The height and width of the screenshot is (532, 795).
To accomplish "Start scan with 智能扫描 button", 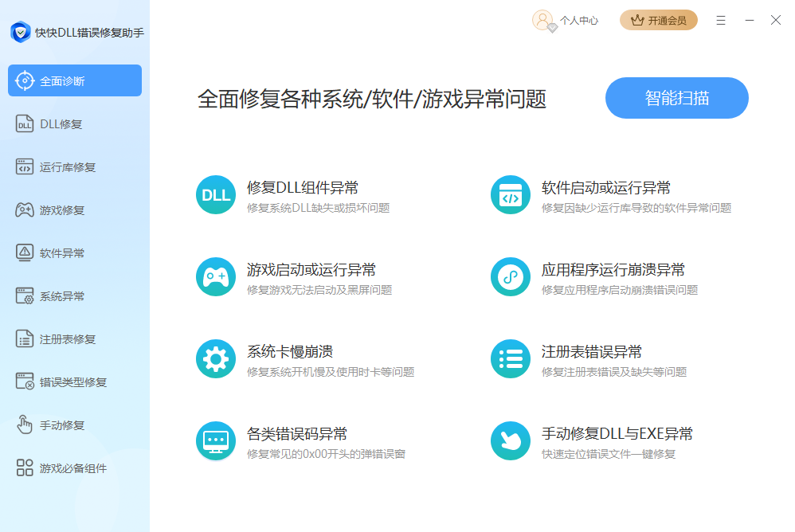I will [676, 98].
